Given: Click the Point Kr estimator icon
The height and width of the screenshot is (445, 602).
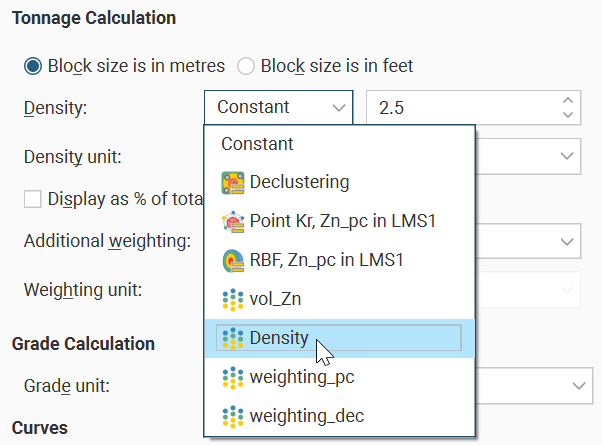Looking at the screenshot, I should click(x=233, y=221).
